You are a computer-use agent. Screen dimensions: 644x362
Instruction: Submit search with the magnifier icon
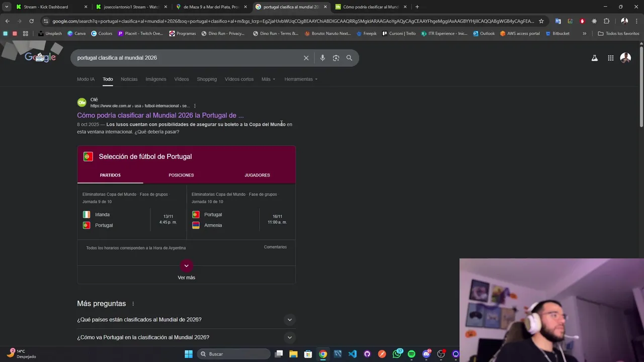point(349,58)
